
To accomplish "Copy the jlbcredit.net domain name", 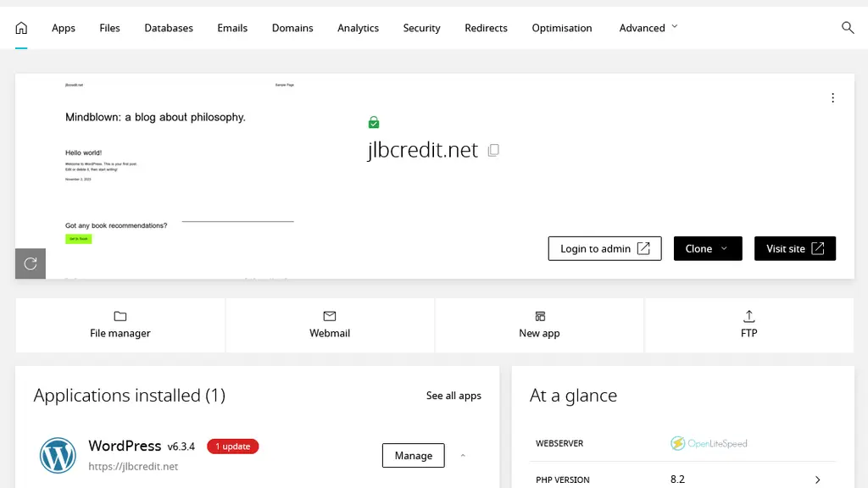I will (493, 151).
